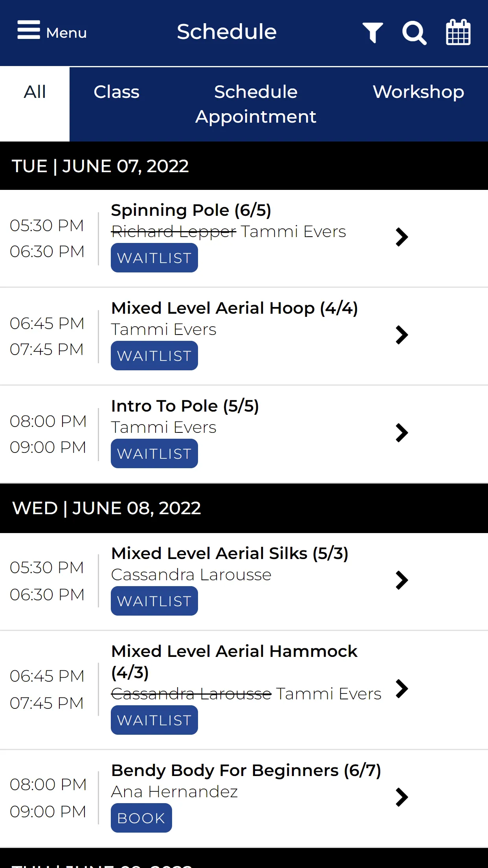The width and height of the screenshot is (488, 868).
Task: Switch to the Workshop tab
Action: pos(418,92)
